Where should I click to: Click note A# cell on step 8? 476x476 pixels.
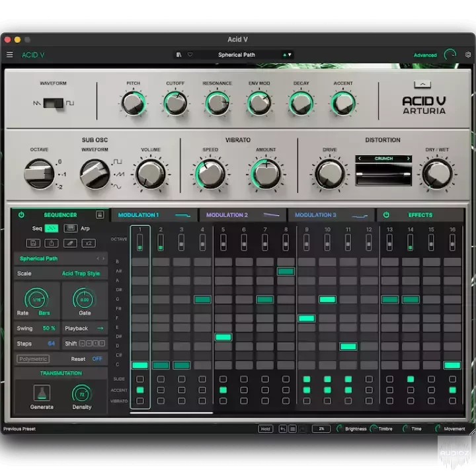click(286, 272)
